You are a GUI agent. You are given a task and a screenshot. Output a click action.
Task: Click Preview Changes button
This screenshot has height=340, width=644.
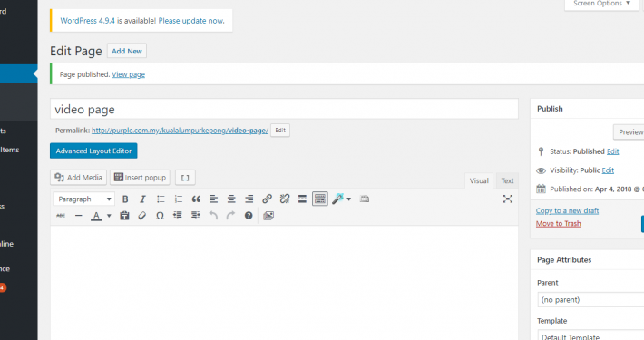pos(629,132)
